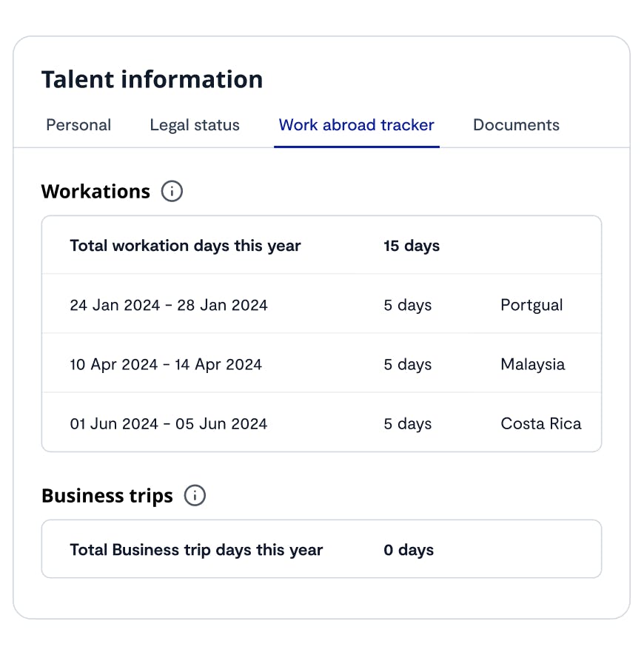Viewport: 644px width, 655px height.
Task: Select the 24 Jan 2024 workation date range
Action: (169, 305)
